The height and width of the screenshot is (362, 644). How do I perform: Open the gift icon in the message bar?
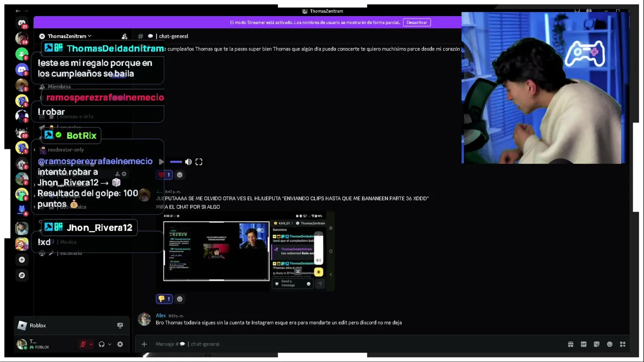click(x=571, y=344)
